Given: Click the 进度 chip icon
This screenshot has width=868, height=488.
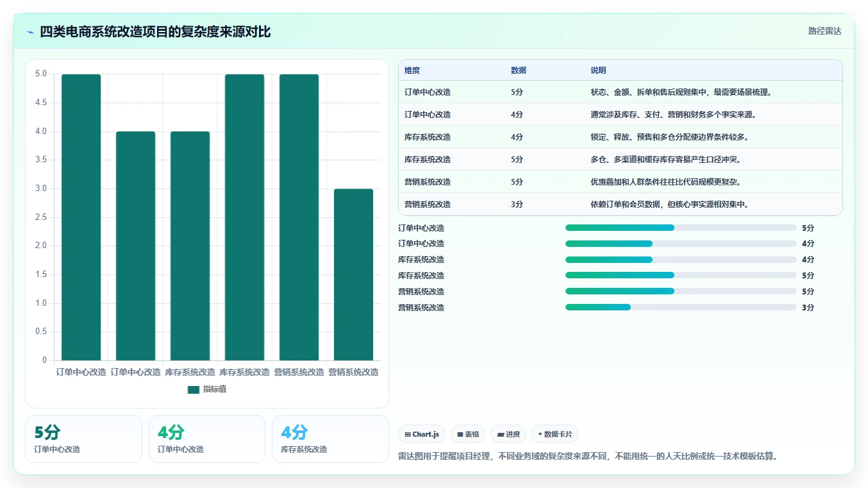Looking at the screenshot, I should tap(500, 435).
